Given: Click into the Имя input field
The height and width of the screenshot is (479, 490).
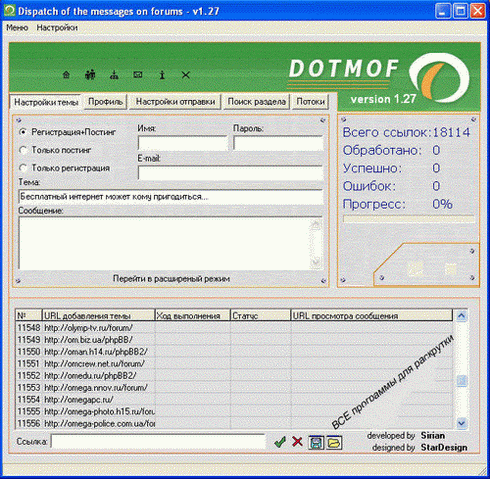Looking at the screenshot, I should pos(183,143).
